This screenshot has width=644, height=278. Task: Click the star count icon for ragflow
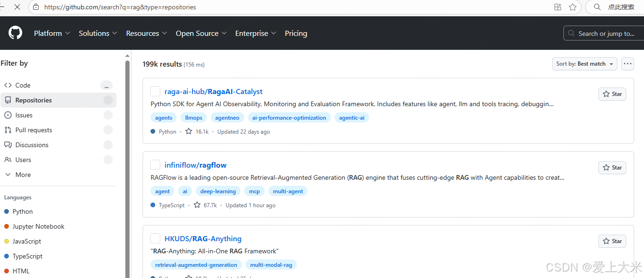click(x=197, y=205)
